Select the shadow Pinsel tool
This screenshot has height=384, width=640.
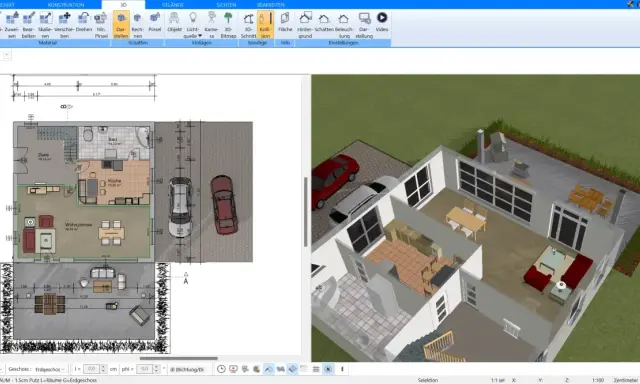(x=155, y=22)
